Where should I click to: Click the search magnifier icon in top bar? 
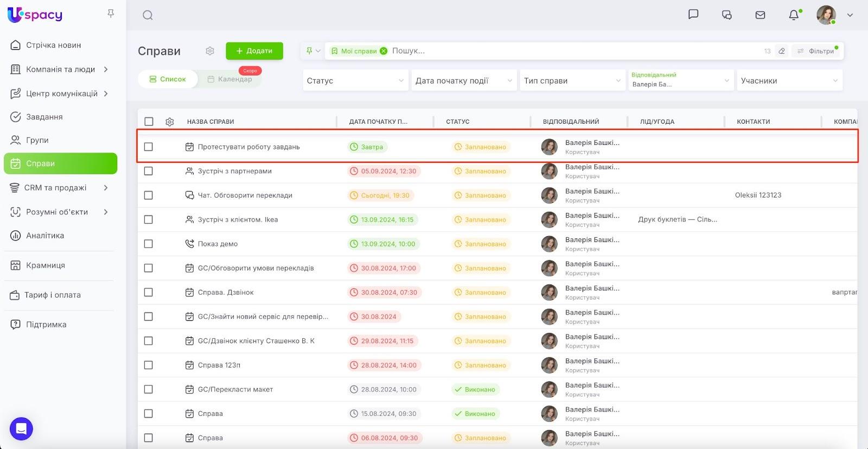pos(148,15)
